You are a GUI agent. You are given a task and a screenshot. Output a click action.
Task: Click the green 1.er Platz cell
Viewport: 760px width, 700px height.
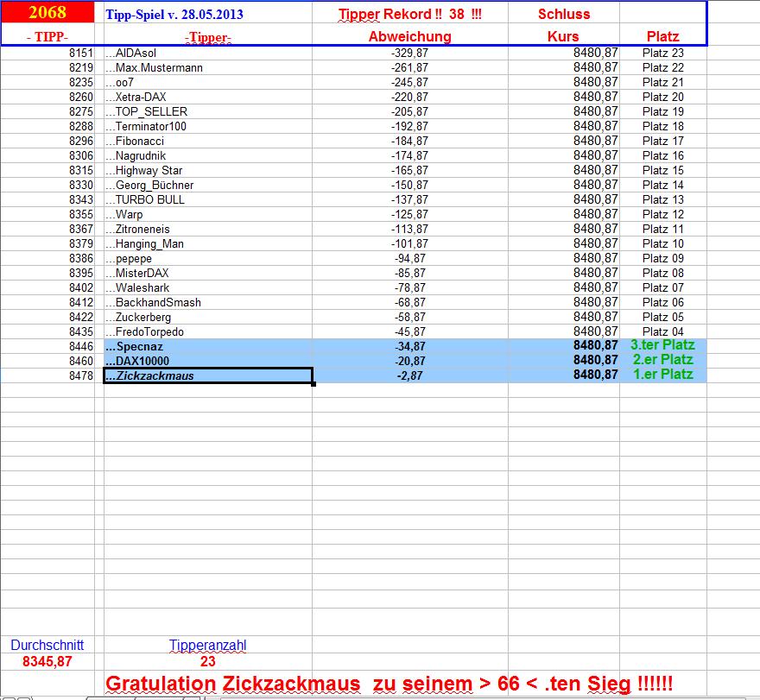tap(663, 375)
